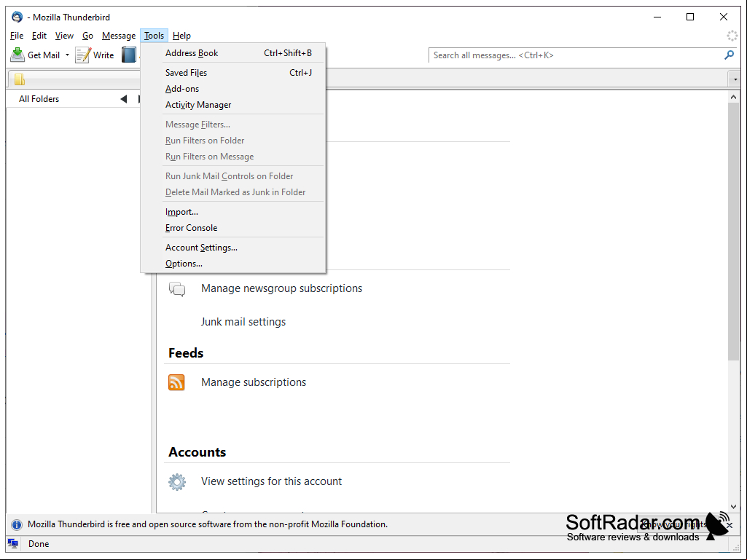Click the gear icon beside View settings
The width and height of the screenshot is (747, 560).
point(177,481)
